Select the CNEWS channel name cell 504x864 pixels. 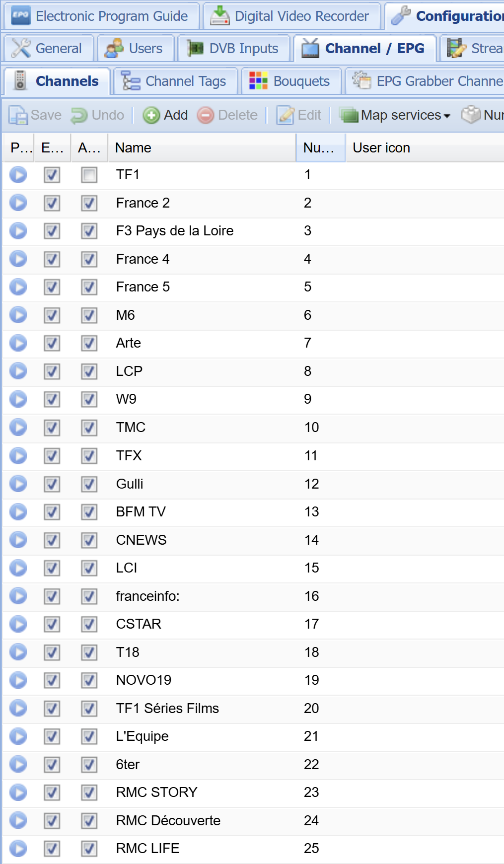(142, 540)
